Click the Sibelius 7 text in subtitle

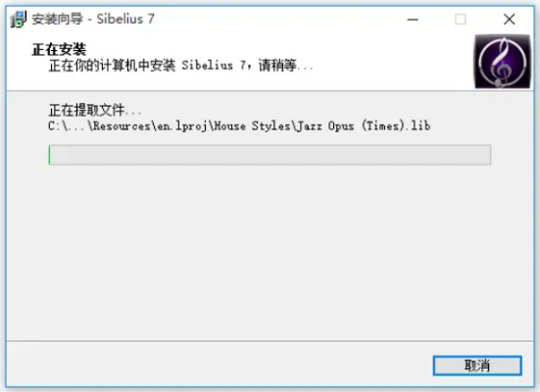[214, 65]
